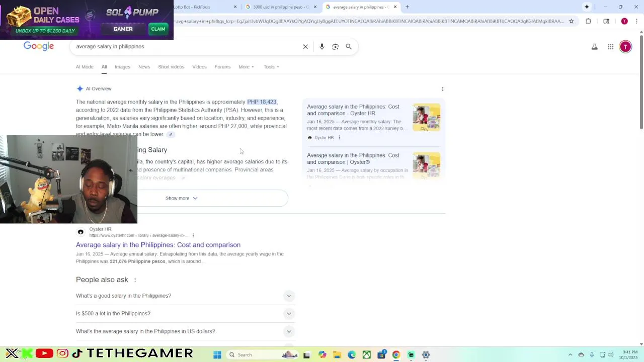Open Chrome three-dot menu
The image size is (644, 362).
(x=636, y=21)
